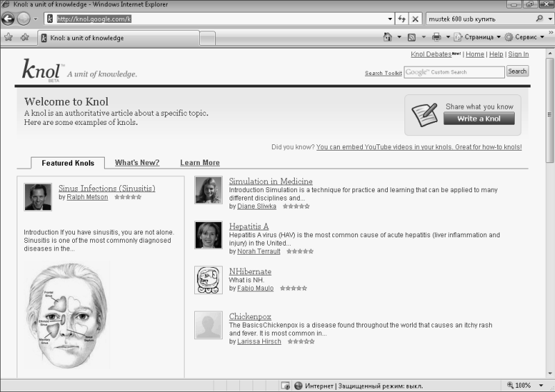Open author Ralph Metson's profile link
The height and width of the screenshot is (392, 555).
click(x=87, y=197)
